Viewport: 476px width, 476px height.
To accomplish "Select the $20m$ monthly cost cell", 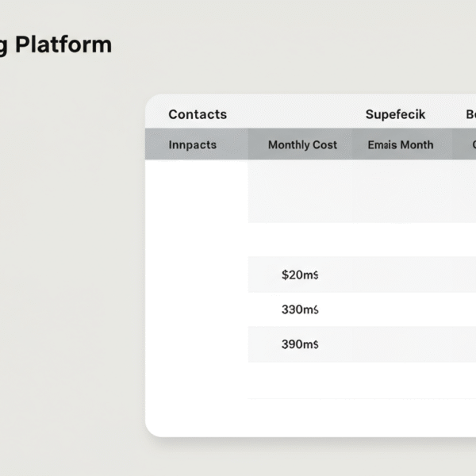I will point(300,275).
